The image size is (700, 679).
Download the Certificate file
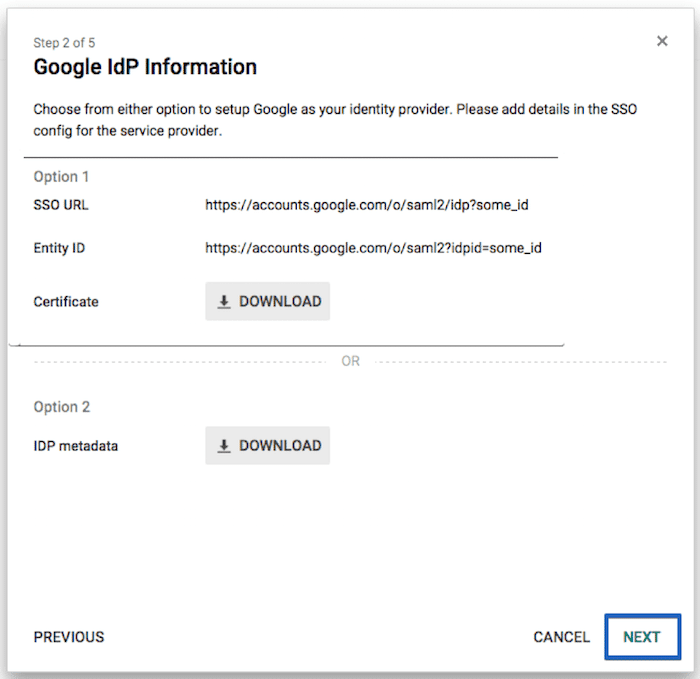[267, 301]
